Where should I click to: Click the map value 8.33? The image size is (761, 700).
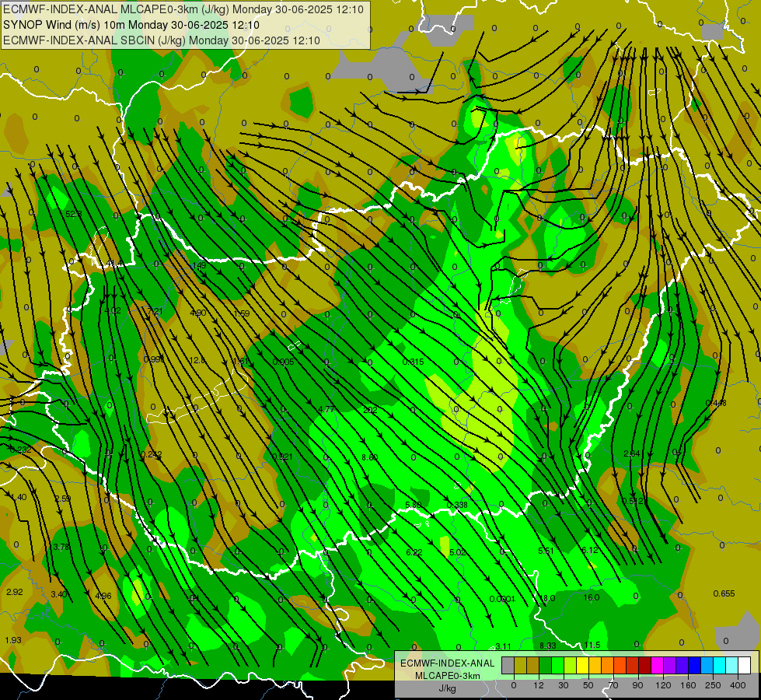547,646
